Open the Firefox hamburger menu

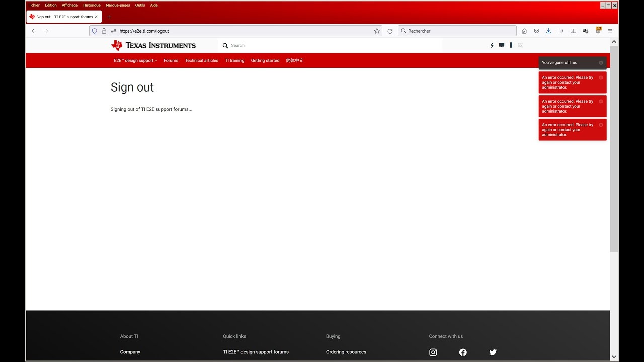[610, 31]
